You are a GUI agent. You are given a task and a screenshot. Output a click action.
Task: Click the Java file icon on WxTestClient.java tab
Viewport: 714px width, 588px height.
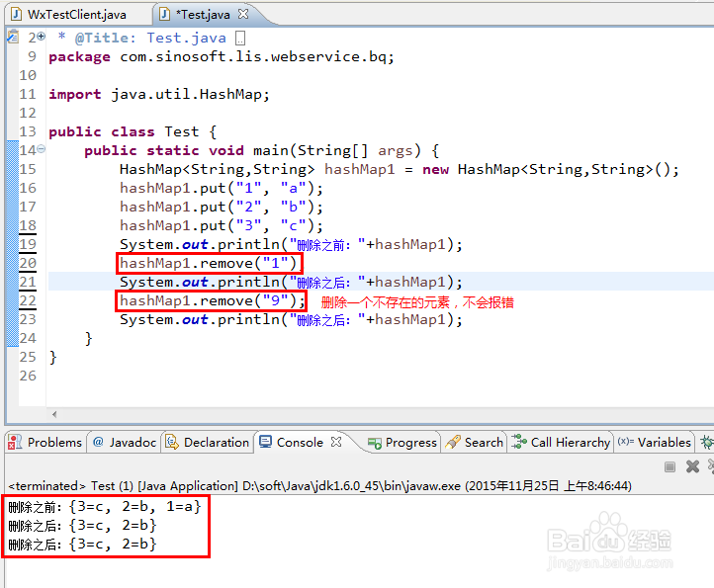tap(17, 15)
